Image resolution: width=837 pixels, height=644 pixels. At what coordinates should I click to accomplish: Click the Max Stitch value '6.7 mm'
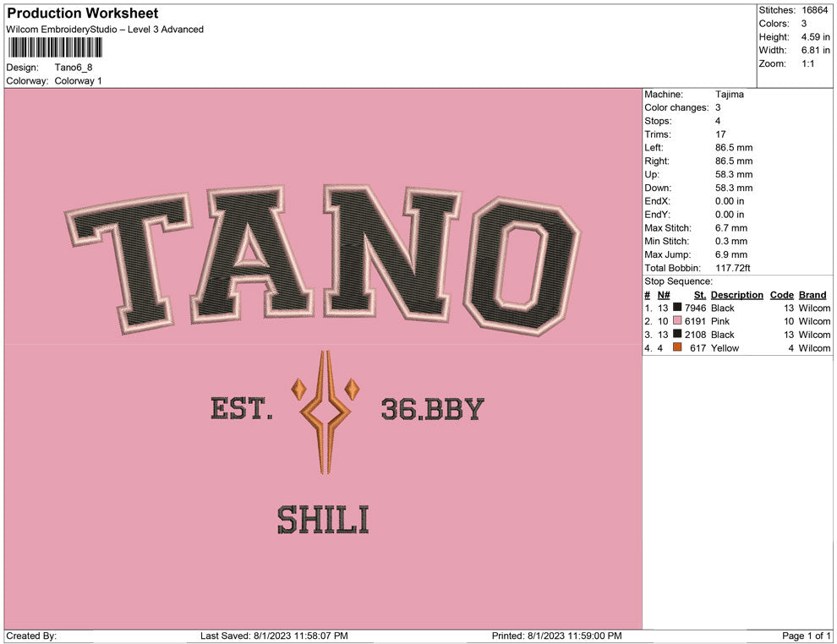point(731,228)
